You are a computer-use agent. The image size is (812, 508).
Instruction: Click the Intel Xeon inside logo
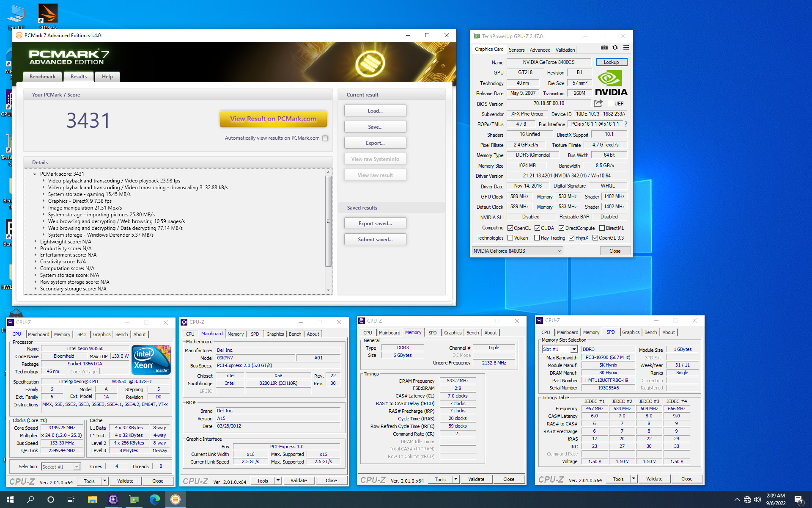pyautogui.click(x=151, y=360)
